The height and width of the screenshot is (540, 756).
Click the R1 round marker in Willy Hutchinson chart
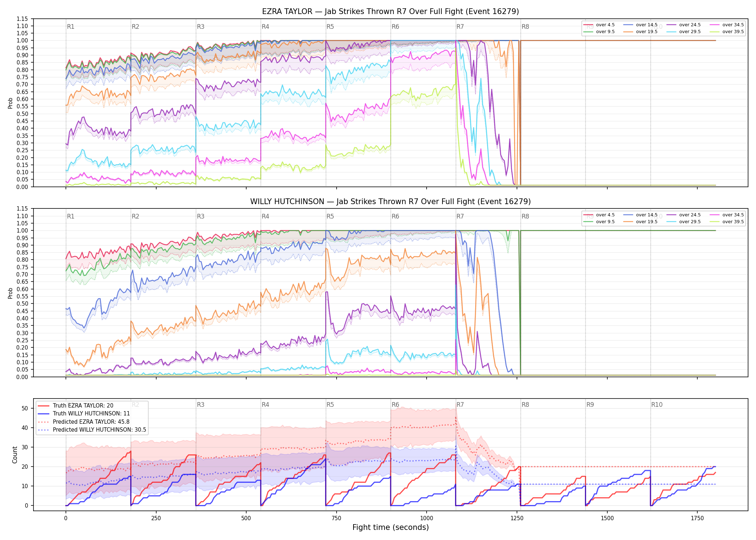click(x=71, y=216)
